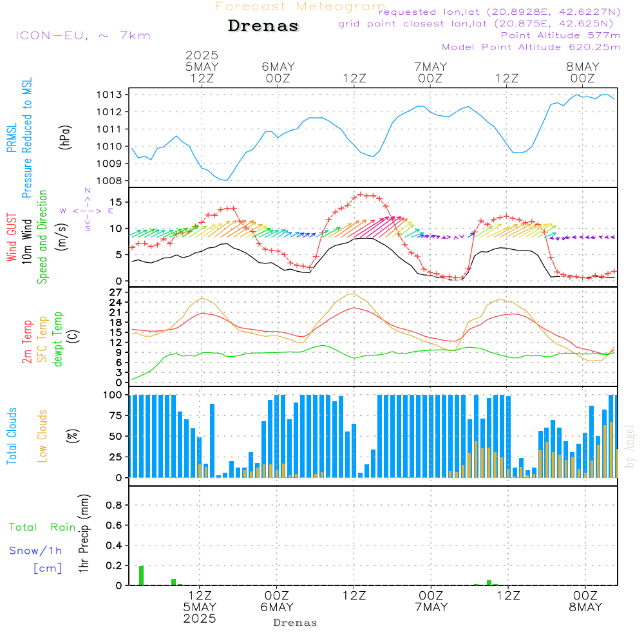The width and height of the screenshot is (644, 644).
Task: Click the SFC Temp legend label
Action: (43, 339)
